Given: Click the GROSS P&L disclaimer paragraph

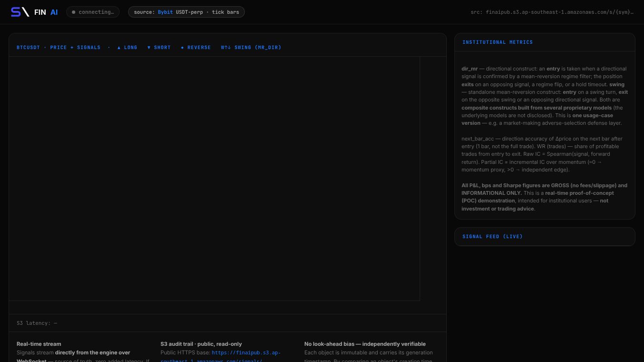Looking at the screenshot, I should click(x=544, y=197).
